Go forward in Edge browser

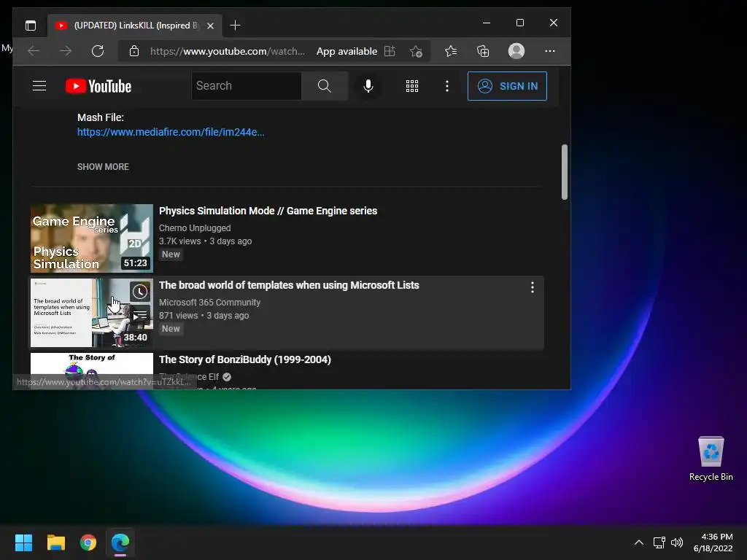[x=66, y=51]
